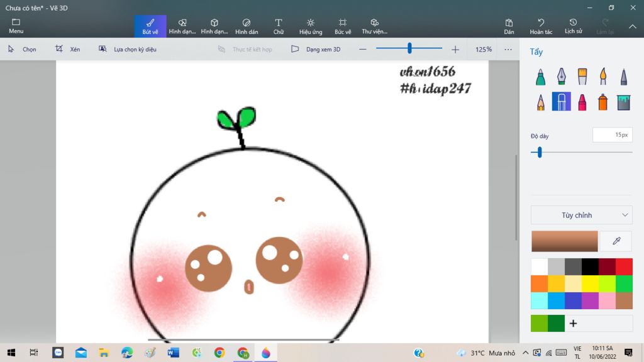
Task: Choose the bright yellow color swatch
Action: 590,283
